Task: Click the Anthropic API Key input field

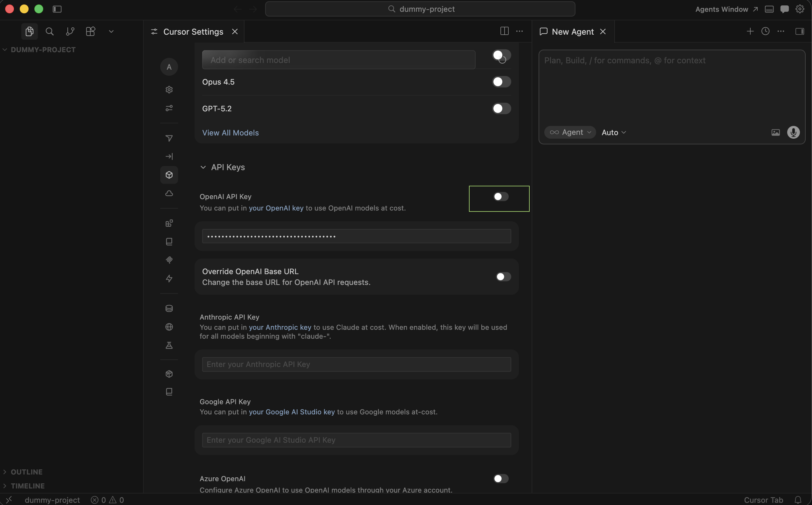Action: pos(357,364)
